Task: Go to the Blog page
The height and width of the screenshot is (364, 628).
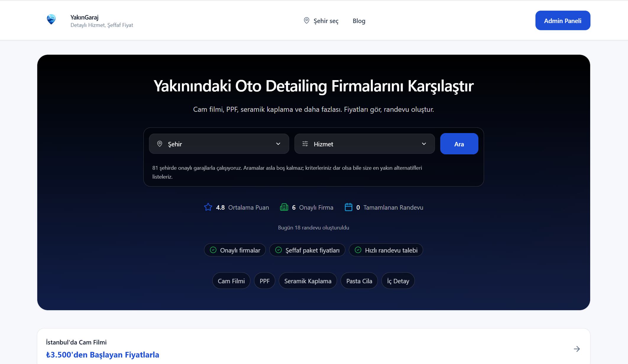Action: click(359, 21)
